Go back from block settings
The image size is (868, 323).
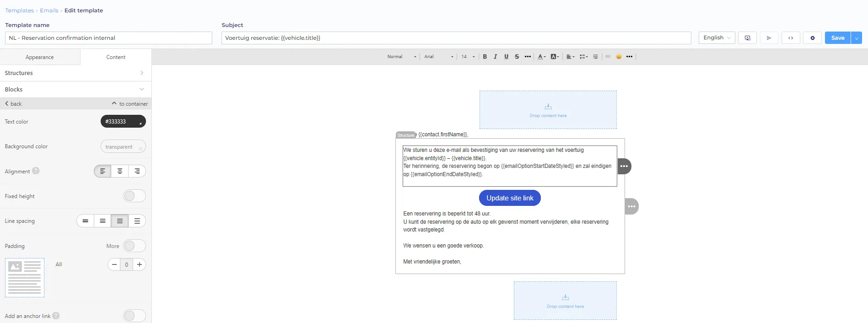point(13,104)
